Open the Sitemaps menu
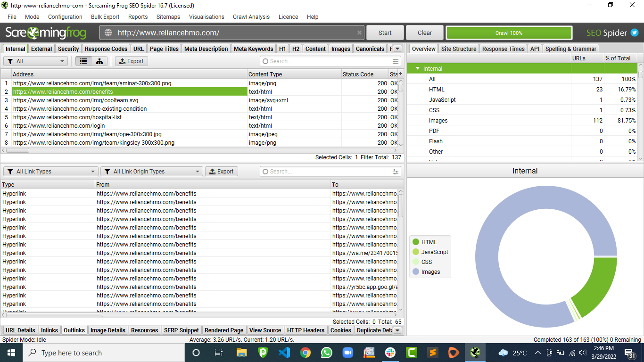 (168, 16)
